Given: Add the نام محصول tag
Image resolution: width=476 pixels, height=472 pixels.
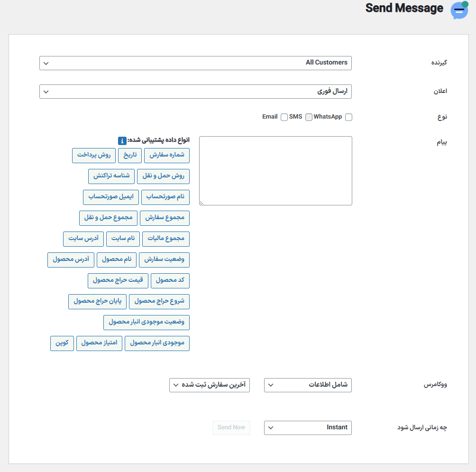Looking at the screenshot, I should coord(117,260).
